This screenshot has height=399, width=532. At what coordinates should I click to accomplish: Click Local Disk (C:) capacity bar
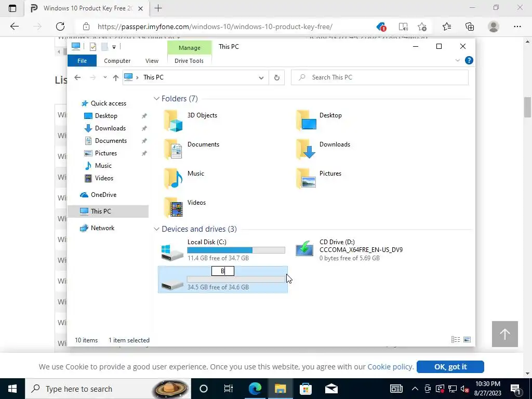236,250
